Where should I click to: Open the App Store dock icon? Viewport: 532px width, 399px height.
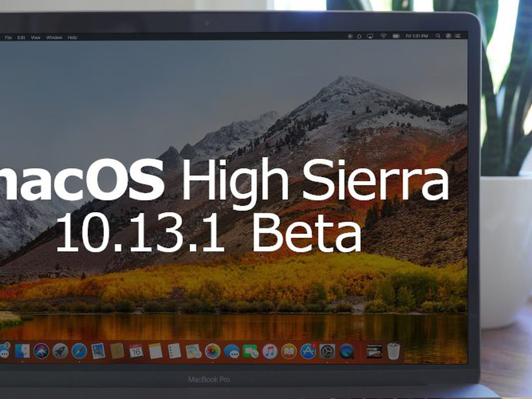coord(308,351)
